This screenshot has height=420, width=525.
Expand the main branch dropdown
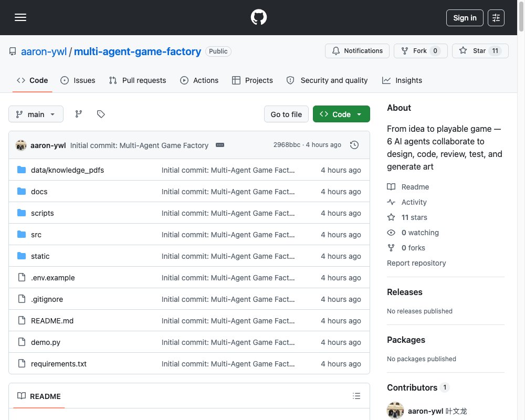coord(36,114)
